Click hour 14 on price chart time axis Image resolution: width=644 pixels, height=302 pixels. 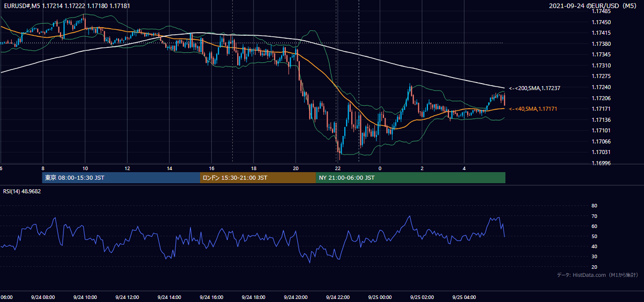[x=170, y=169]
